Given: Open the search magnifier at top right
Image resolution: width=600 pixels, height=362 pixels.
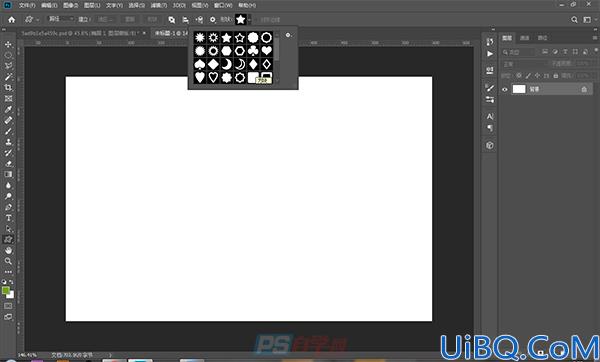Looking at the screenshot, I should pos(574,20).
